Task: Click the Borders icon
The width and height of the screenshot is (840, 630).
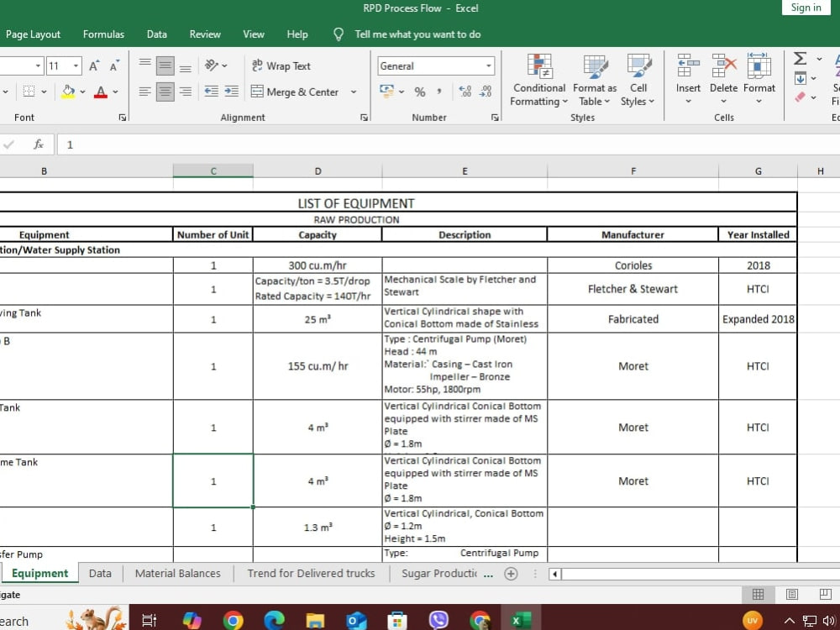Action: (29, 92)
